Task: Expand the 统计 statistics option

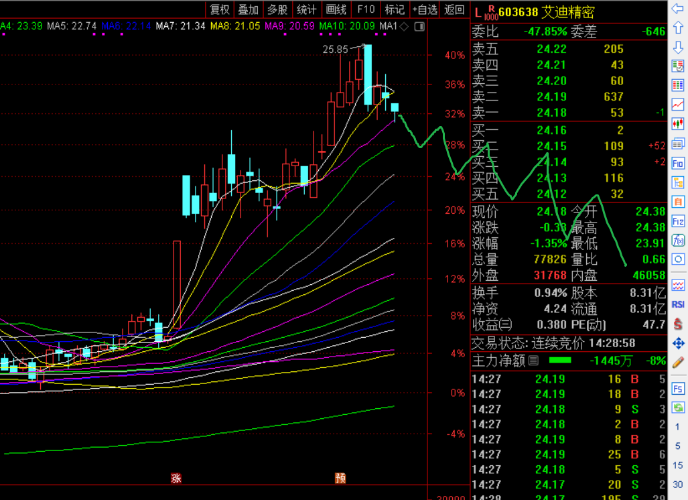Action: click(306, 9)
